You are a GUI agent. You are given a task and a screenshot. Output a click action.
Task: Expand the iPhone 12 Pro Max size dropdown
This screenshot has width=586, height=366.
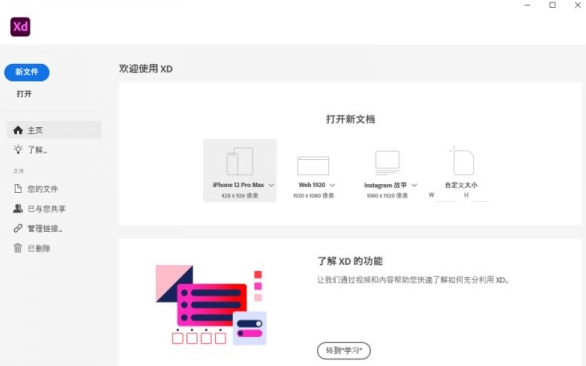271,185
